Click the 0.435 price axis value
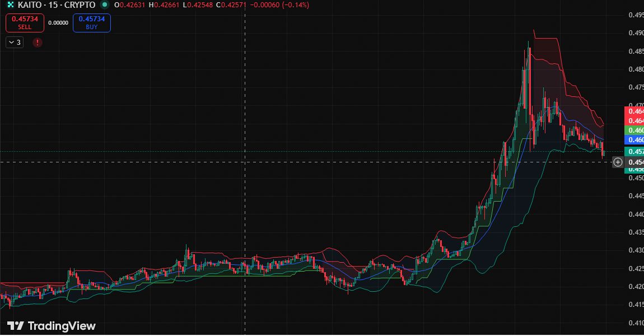This screenshot has width=644, height=336. click(x=636, y=232)
